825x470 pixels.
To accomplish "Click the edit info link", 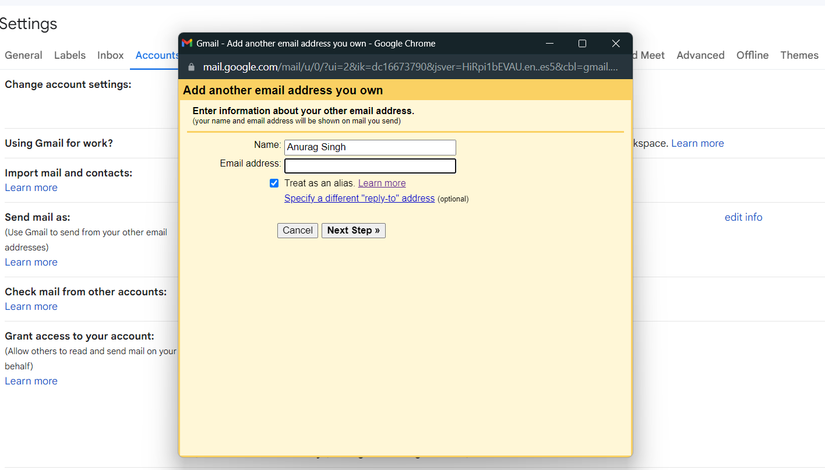I will [x=743, y=217].
